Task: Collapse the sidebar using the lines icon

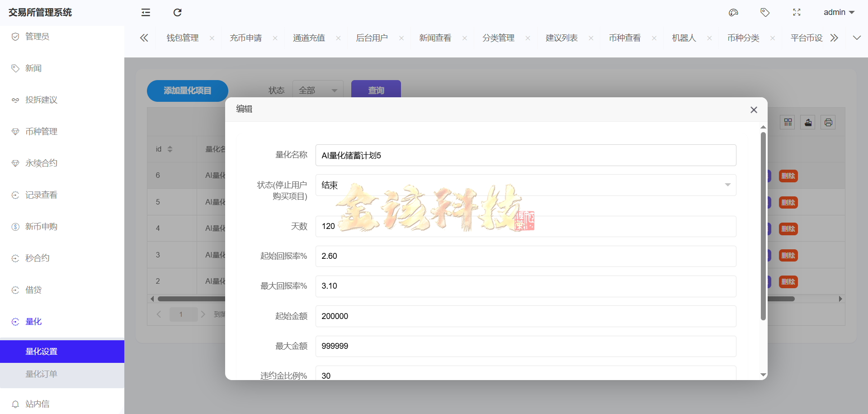Action: 146,12
